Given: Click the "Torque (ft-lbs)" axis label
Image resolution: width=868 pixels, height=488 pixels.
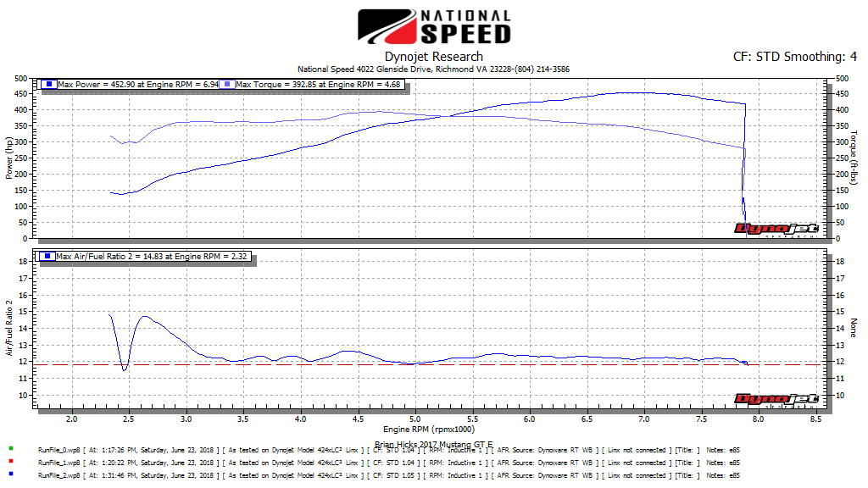Looking at the screenshot, I should coord(854,158).
